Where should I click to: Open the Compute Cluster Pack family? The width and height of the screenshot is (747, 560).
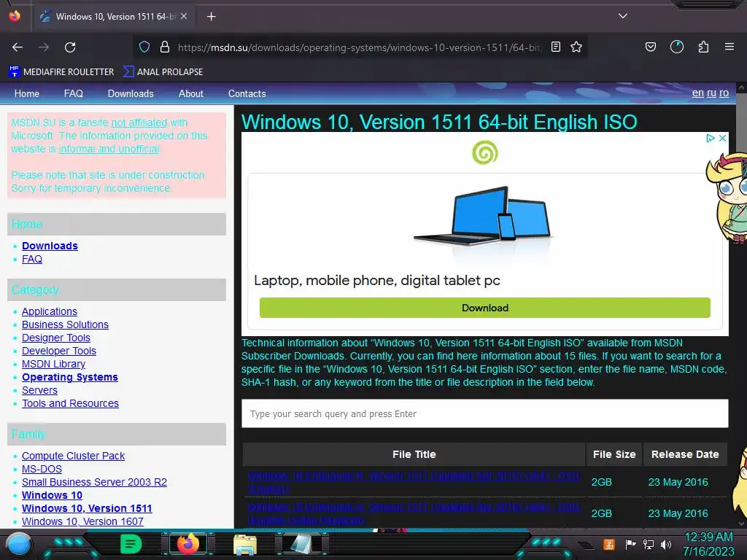point(74,456)
